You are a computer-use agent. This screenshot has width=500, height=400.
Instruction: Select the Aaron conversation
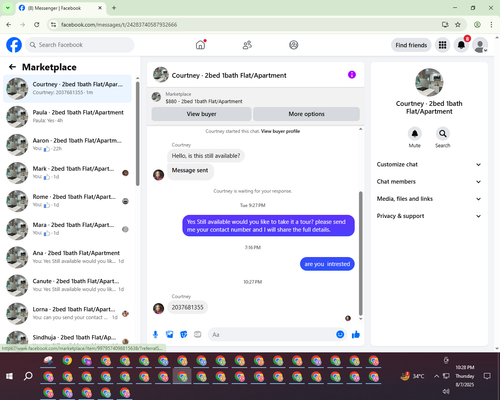[67, 145]
